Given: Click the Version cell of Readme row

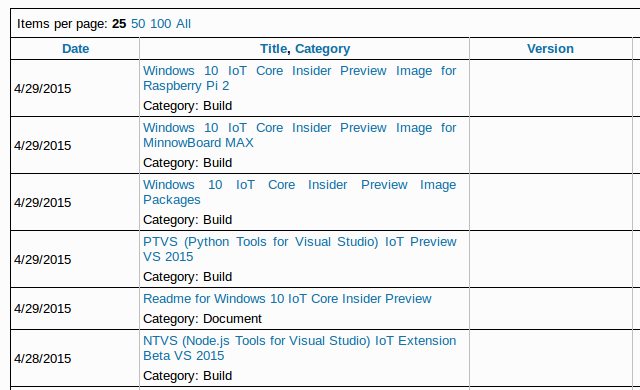Looking at the screenshot, I should (x=551, y=308).
